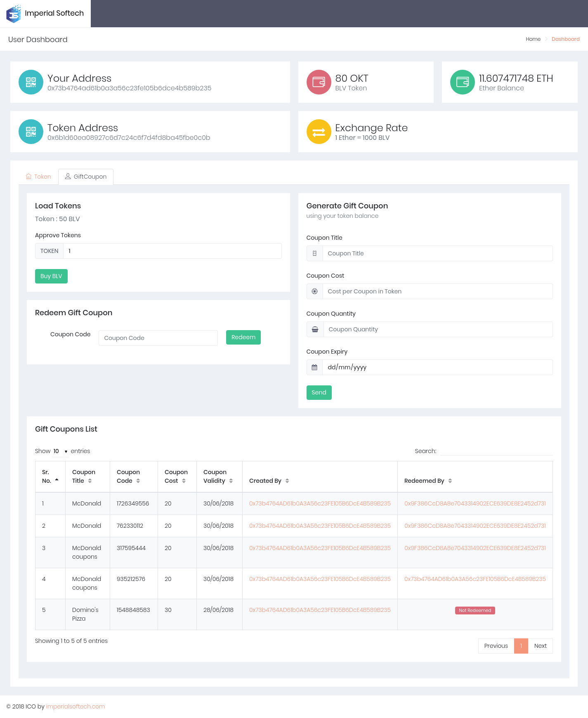This screenshot has height=718, width=588.
Task: Click the green Ether Balance wallet icon
Action: click(x=463, y=82)
